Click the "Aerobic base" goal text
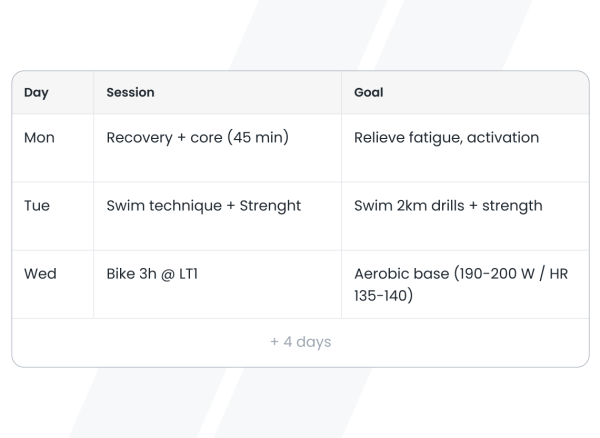Viewport: 600px width, 438px height. (396, 274)
